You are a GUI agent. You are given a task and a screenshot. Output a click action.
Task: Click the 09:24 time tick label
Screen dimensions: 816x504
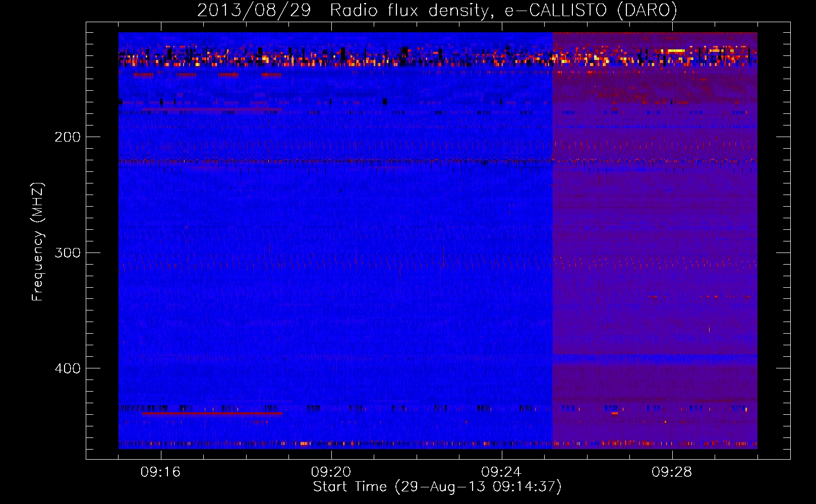point(501,472)
